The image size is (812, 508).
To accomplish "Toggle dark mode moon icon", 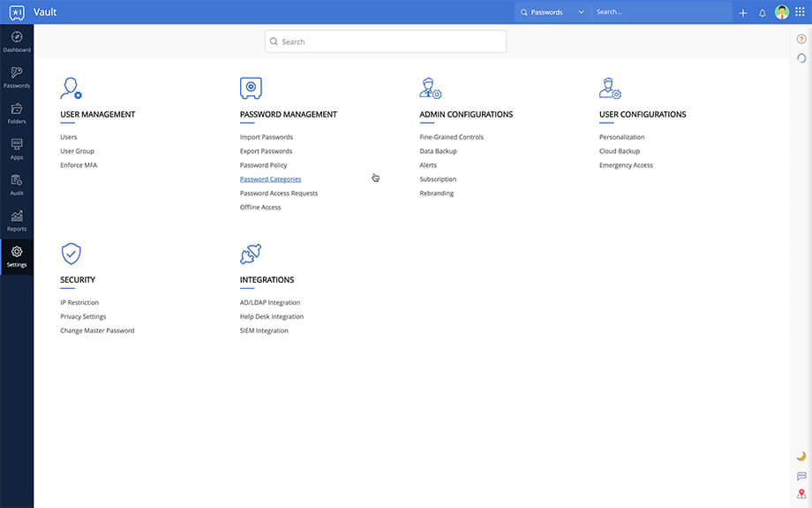I will [x=801, y=456].
